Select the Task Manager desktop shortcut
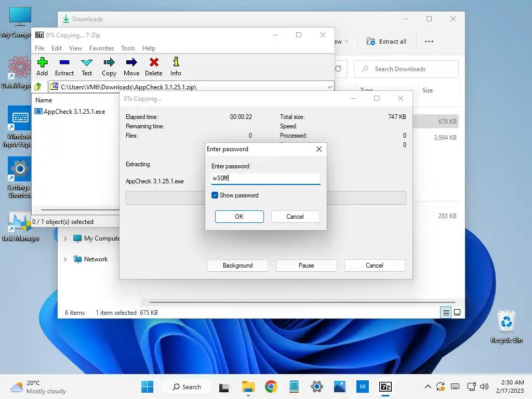The image size is (532, 399). pos(20,227)
